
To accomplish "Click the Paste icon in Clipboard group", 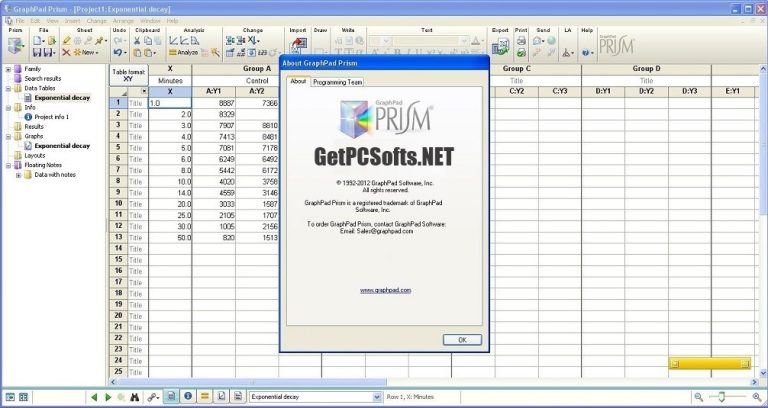I will click(138, 52).
